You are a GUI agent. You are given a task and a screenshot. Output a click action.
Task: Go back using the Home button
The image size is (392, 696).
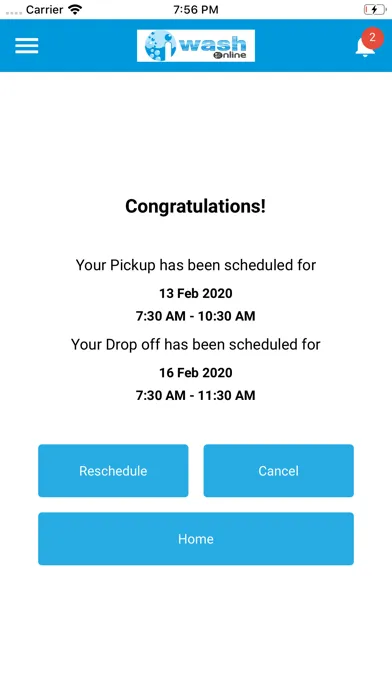pyautogui.click(x=196, y=539)
